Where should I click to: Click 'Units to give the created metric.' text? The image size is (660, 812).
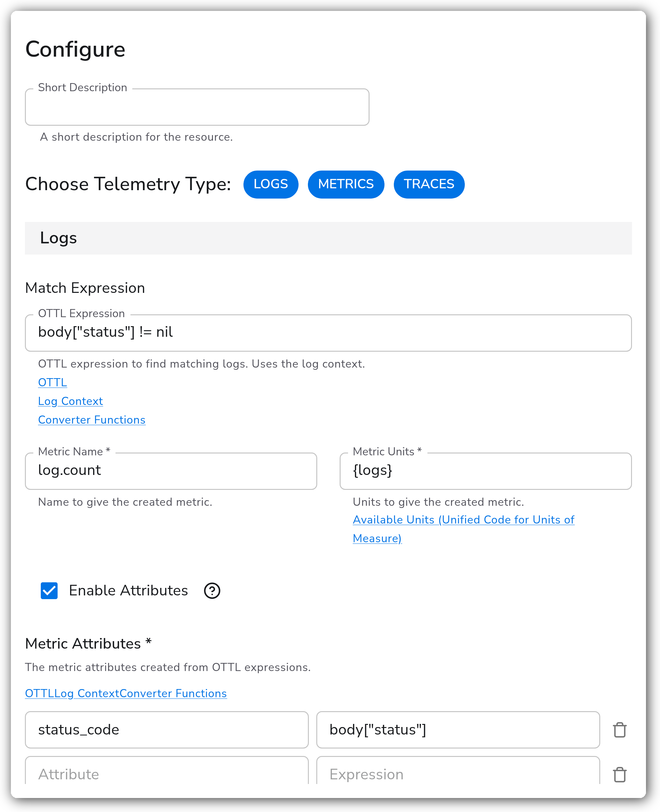coord(438,502)
